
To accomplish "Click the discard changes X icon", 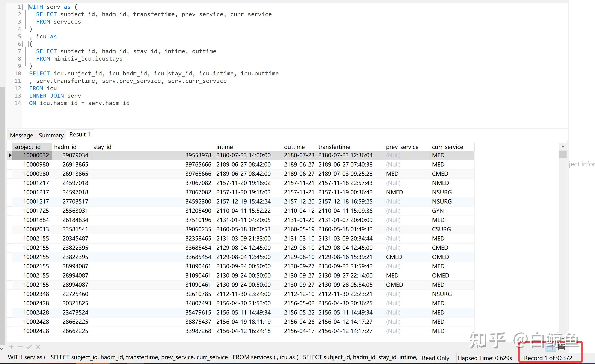I will 38,347.
